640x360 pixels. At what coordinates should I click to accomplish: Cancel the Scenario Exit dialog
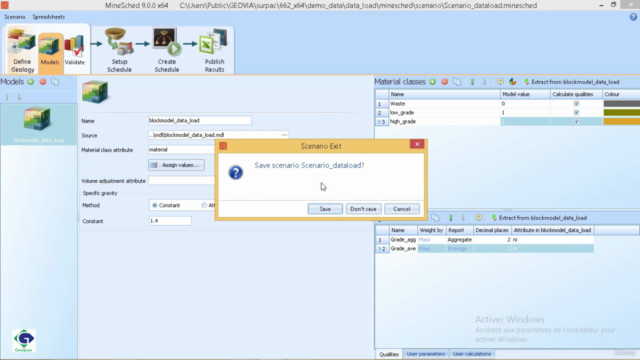click(402, 209)
